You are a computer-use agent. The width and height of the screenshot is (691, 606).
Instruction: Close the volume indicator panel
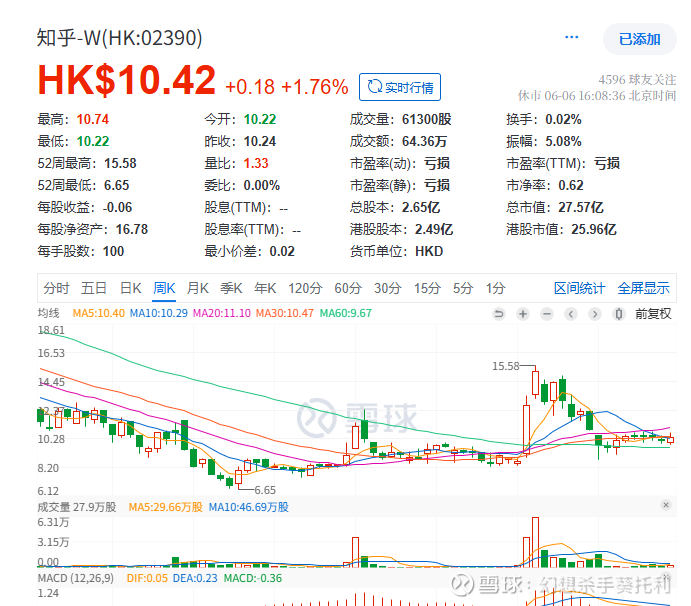666,505
